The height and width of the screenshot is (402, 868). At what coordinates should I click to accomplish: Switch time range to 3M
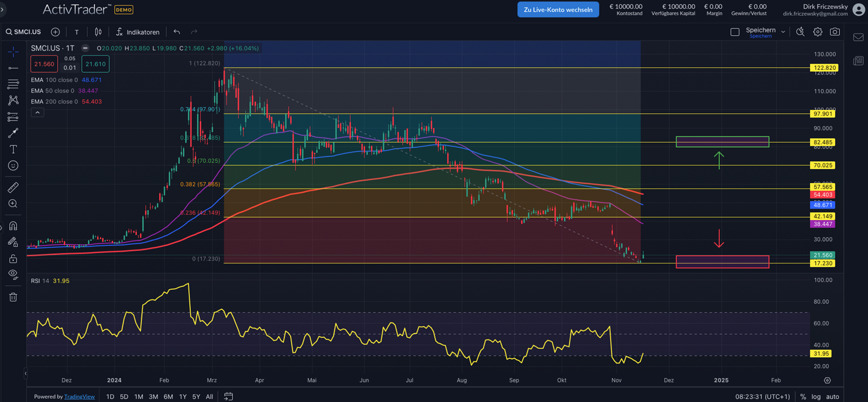point(153,397)
